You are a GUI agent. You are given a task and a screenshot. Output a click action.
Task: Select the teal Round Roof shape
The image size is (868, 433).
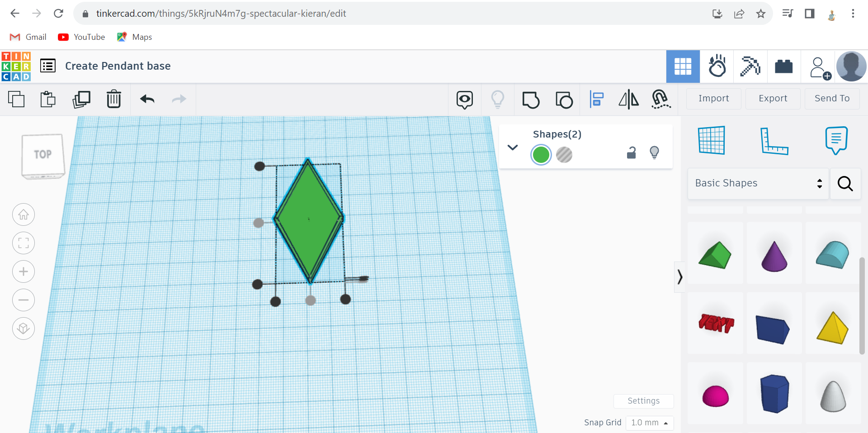(x=833, y=253)
